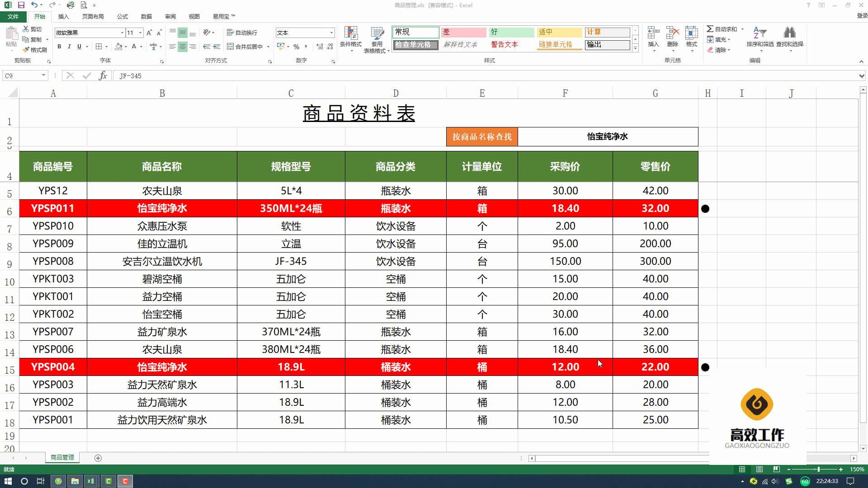Open the number format dropdown 文本
Viewport: 868px width, 488px height.
click(331, 33)
